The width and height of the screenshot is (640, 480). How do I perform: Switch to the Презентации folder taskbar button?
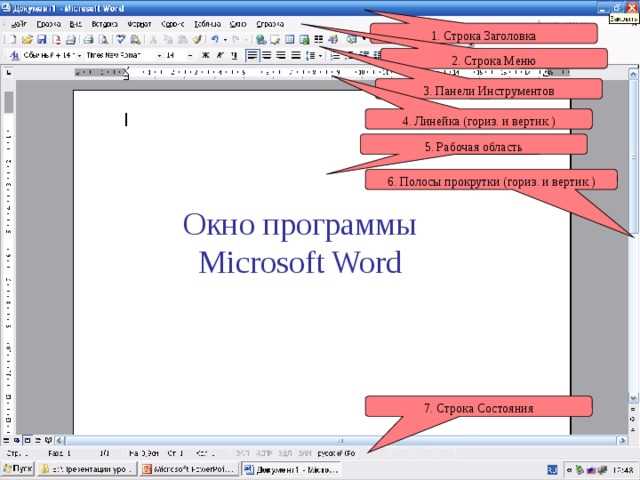(88, 469)
